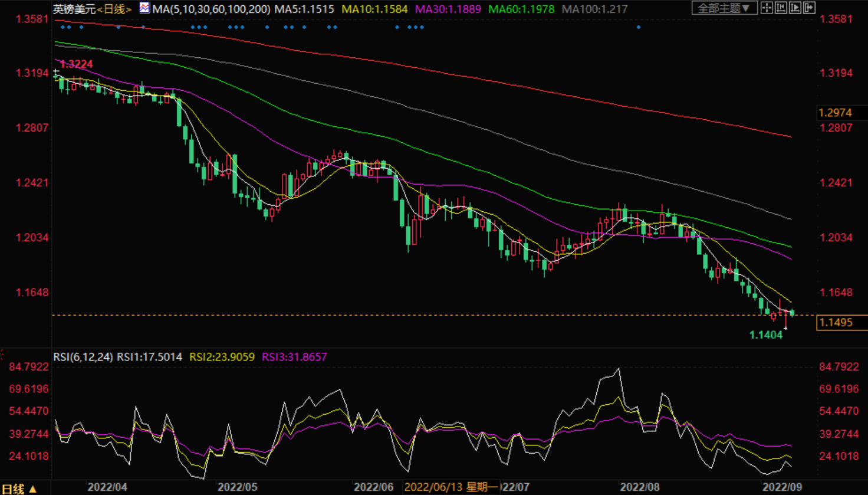
Task: Click the 1.3224 high price label
Action: pos(76,64)
